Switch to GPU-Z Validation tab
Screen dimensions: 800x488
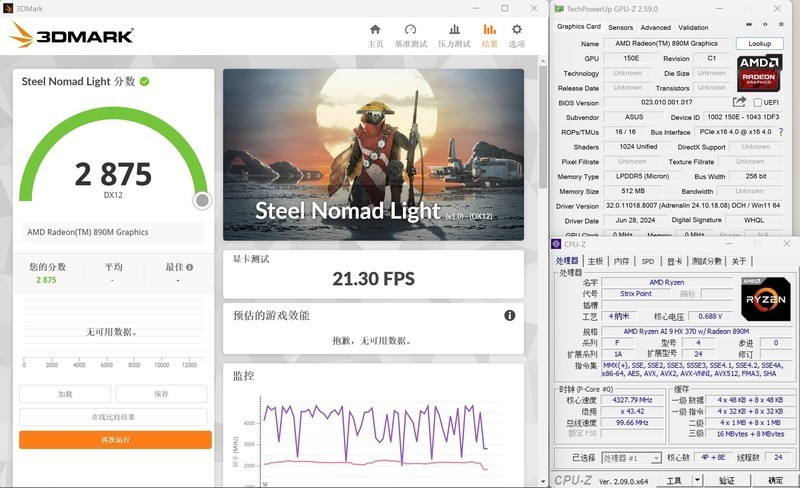pos(693,28)
